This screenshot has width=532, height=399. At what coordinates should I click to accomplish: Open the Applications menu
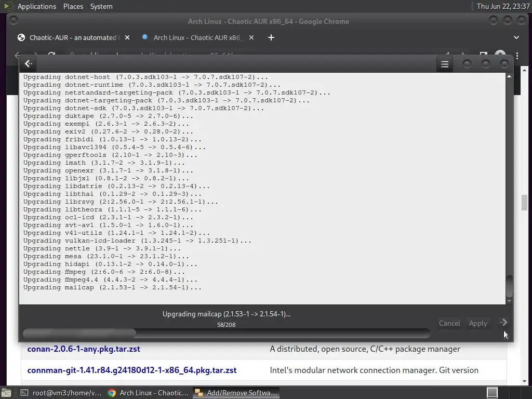coord(37,6)
